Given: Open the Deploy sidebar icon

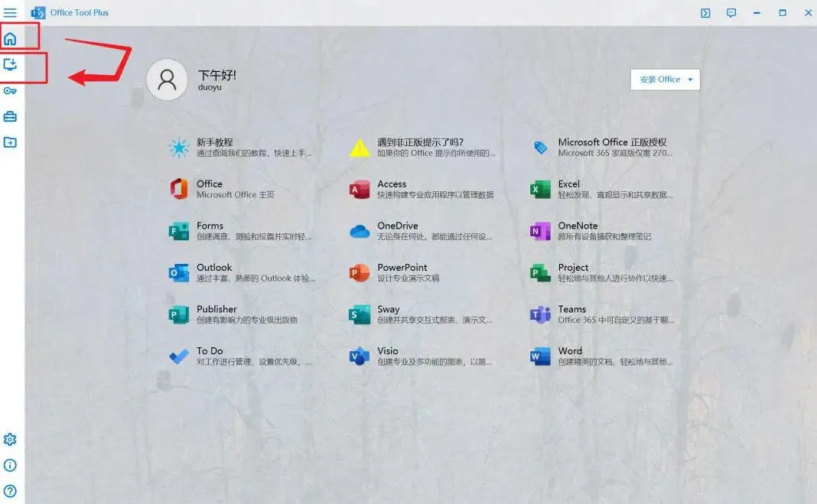Looking at the screenshot, I should click(10, 64).
